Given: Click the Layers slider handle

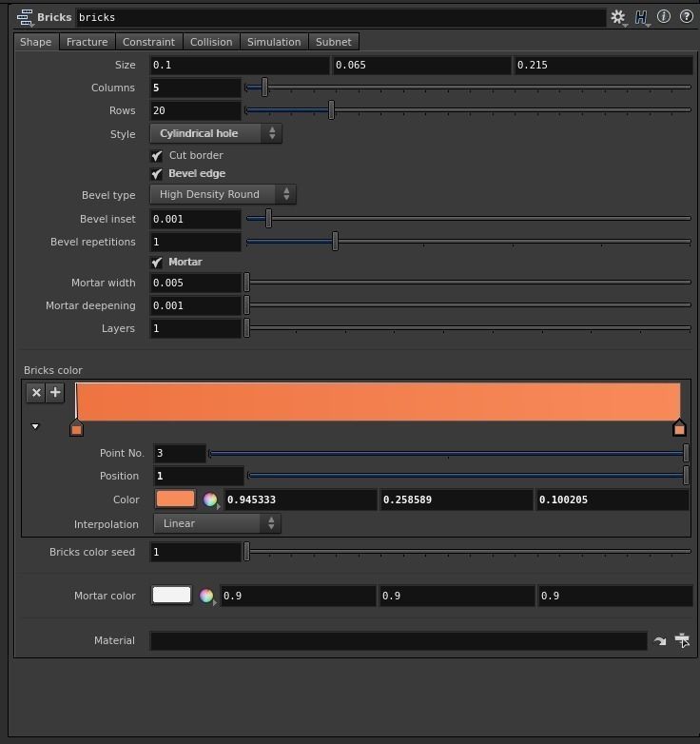Looking at the screenshot, I should coord(246,327).
